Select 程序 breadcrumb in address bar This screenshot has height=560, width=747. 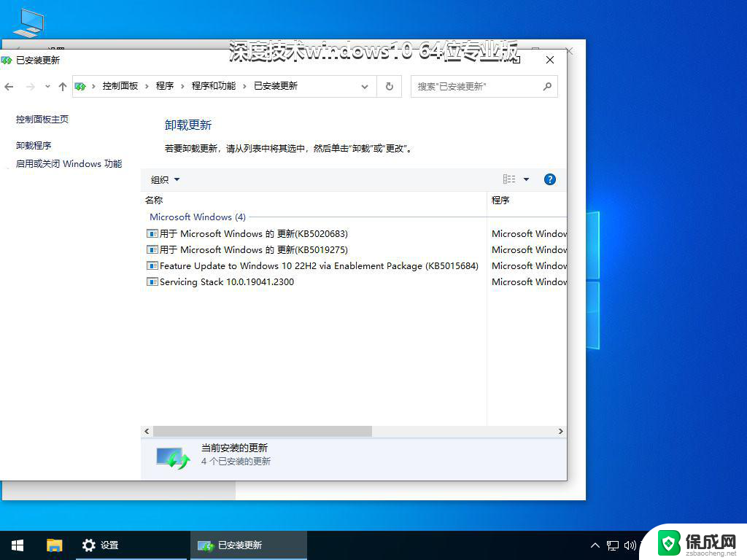pyautogui.click(x=165, y=86)
